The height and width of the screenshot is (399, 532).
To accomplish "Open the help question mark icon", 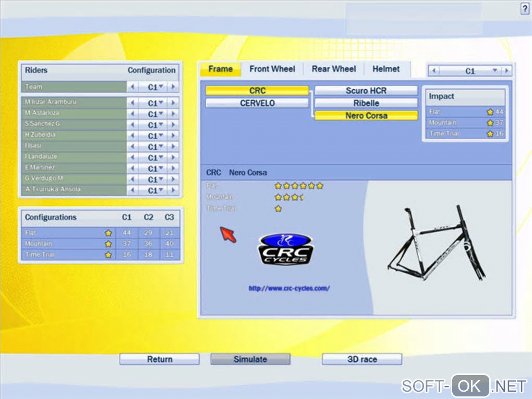I will coord(525,8).
